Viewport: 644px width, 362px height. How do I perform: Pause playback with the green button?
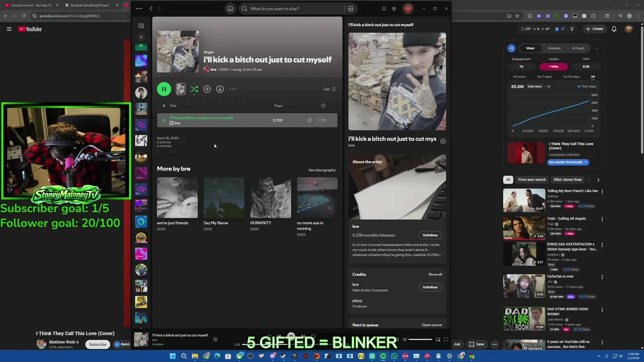click(164, 89)
